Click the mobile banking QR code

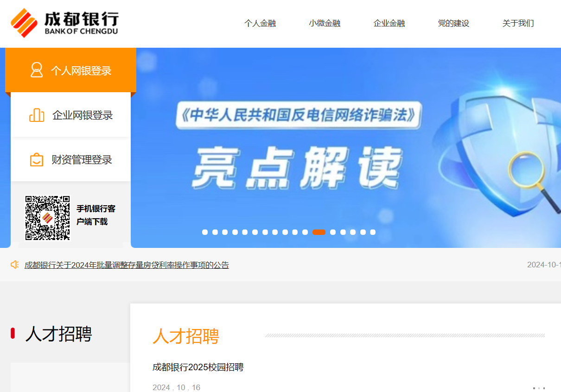coord(48,218)
